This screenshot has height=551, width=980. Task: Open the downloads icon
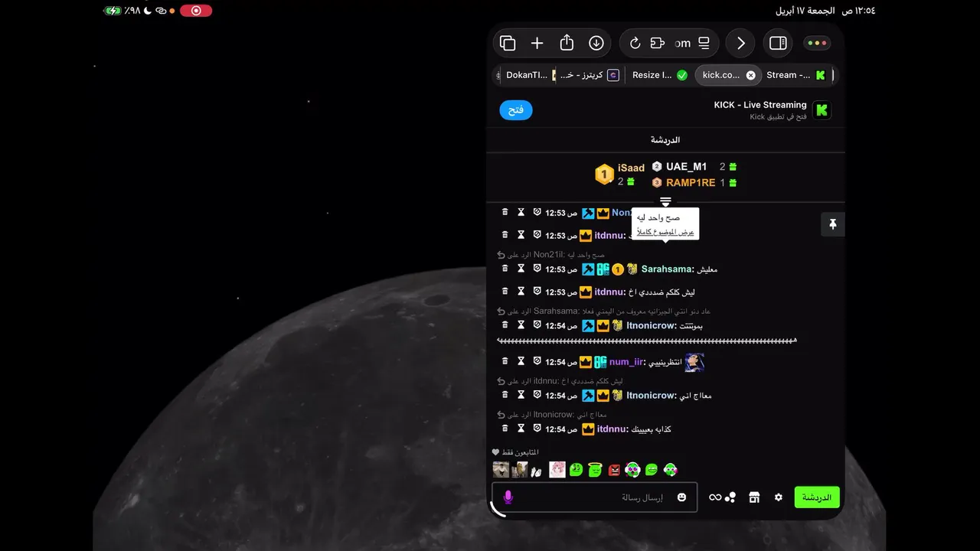pos(596,44)
